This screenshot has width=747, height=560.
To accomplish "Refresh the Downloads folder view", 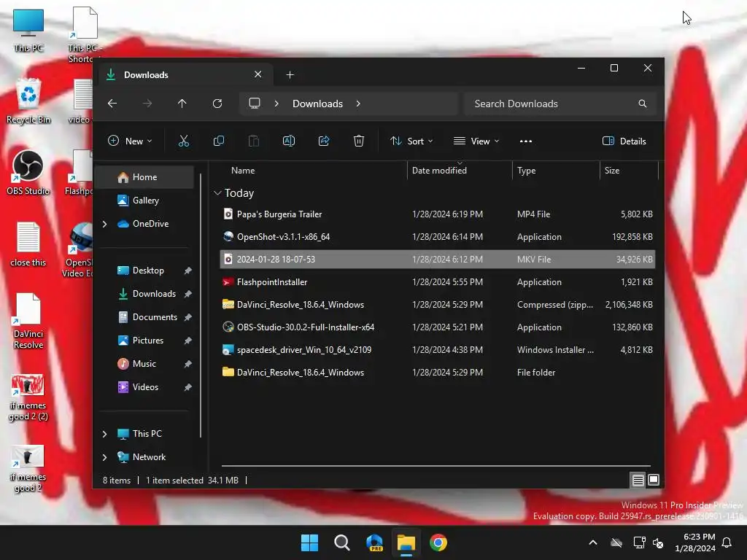I will point(217,104).
